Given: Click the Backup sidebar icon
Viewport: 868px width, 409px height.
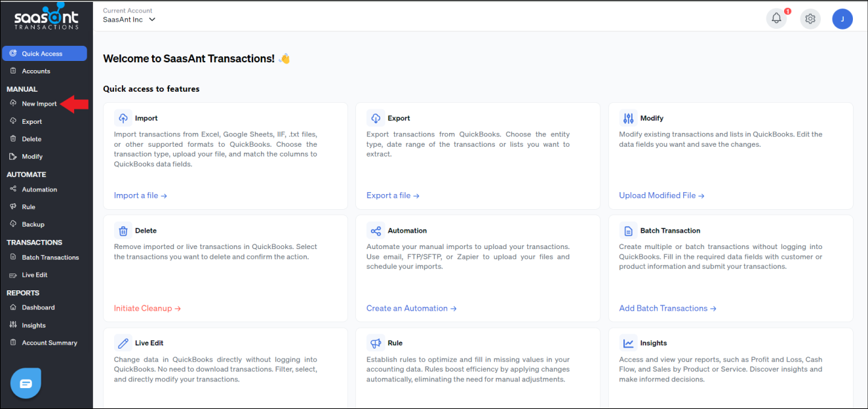Looking at the screenshot, I should coord(13,224).
